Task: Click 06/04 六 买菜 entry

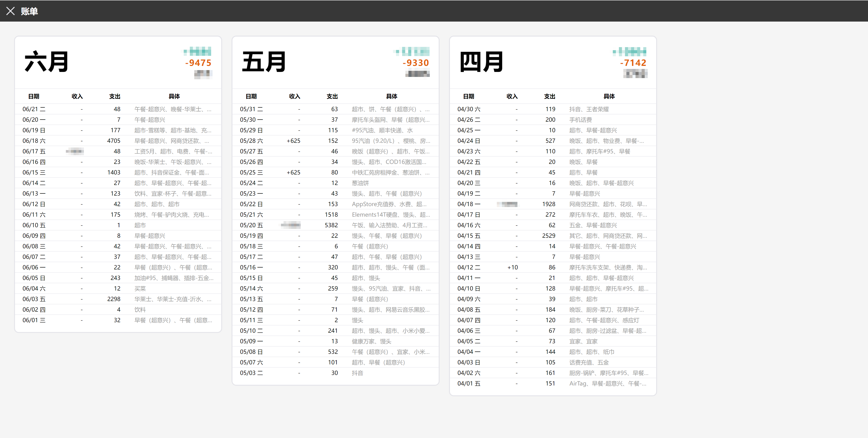Action: pyautogui.click(x=140, y=289)
